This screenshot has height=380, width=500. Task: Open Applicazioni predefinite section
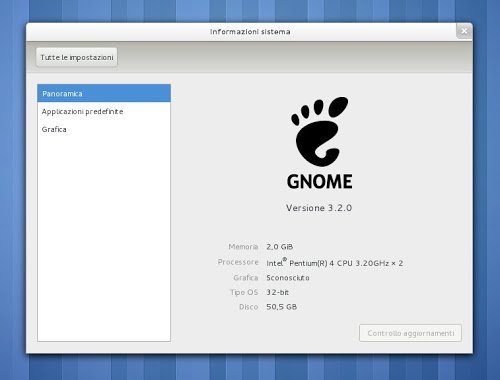click(104, 111)
